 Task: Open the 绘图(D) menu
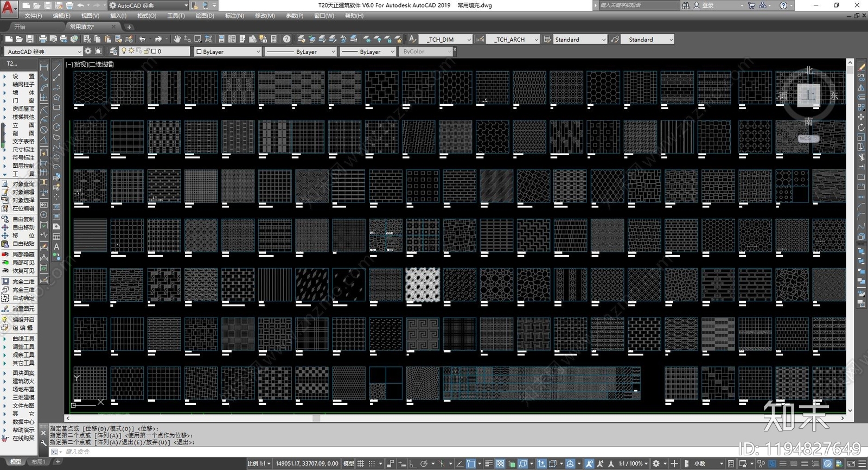click(x=205, y=16)
